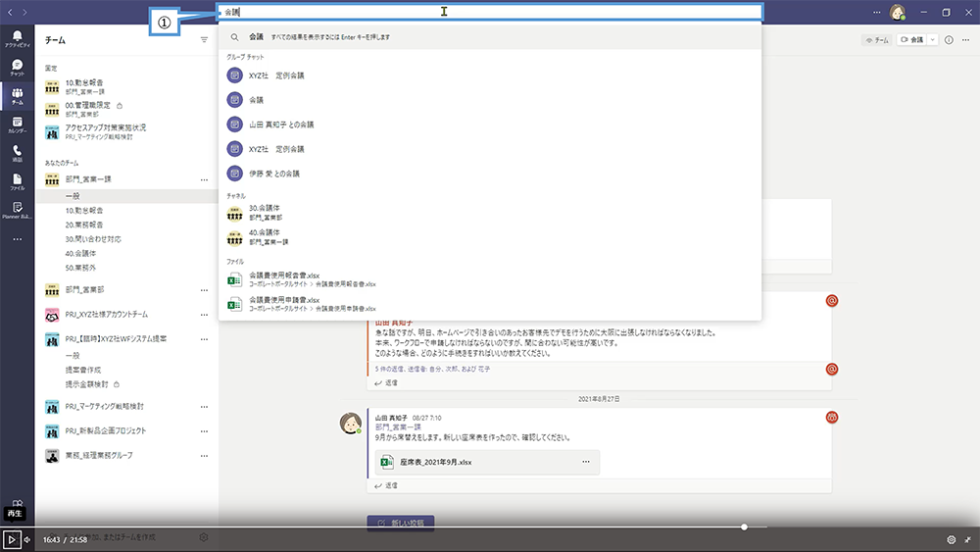Click the video player settings gear
Viewport: 980px width, 552px height.
pyautogui.click(x=952, y=539)
